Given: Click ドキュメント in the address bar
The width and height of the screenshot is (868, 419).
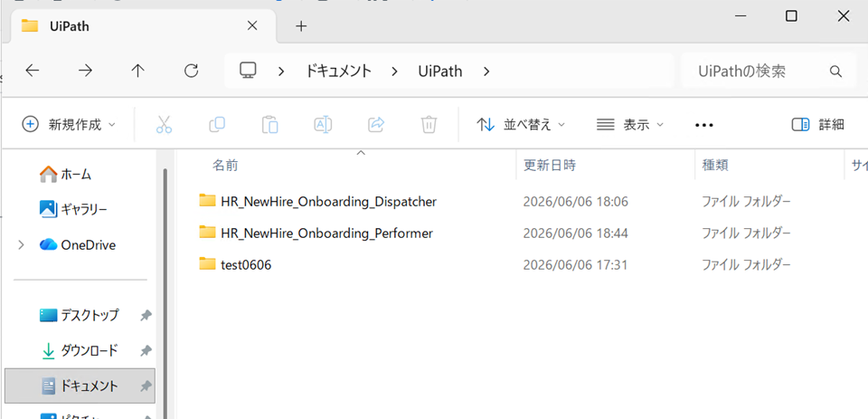Looking at the screenshot, I should click(339, 71).
